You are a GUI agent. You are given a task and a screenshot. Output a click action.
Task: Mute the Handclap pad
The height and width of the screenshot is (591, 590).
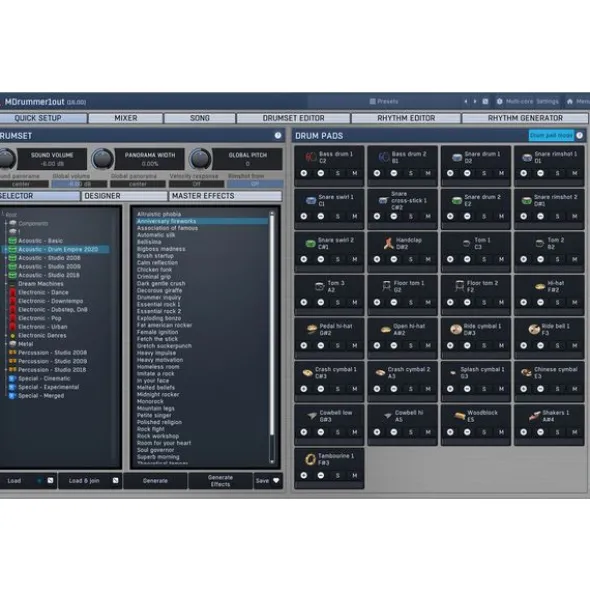point(428,259)
